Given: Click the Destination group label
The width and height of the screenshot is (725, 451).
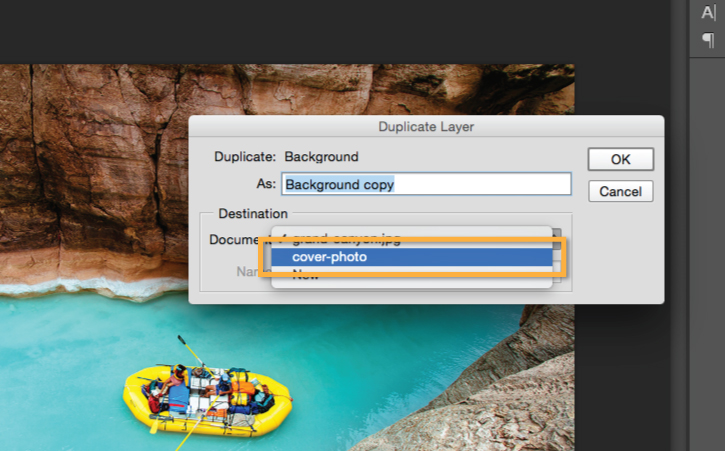Looking at the screenshot, I should pos(253,214).
